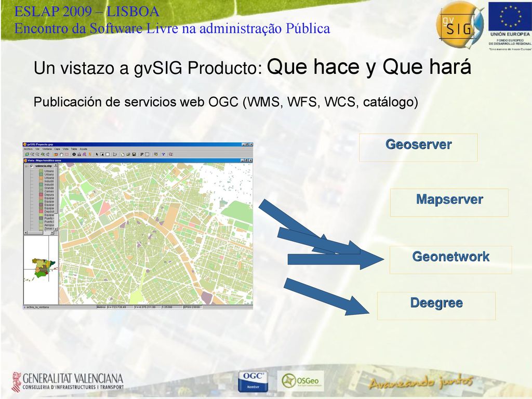Click the Deegree box
The image size is (532, 399).
click(x=436, y=306)
